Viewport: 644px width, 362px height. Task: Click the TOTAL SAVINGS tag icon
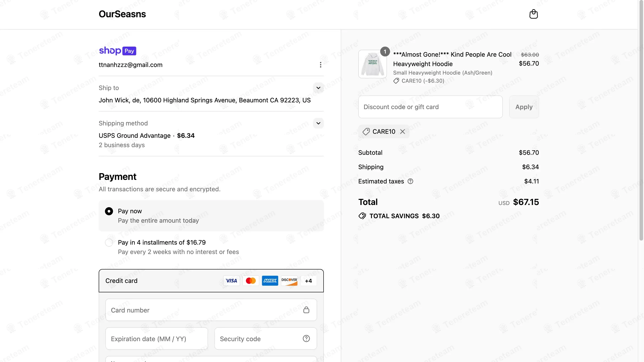(x=362, y=216)
